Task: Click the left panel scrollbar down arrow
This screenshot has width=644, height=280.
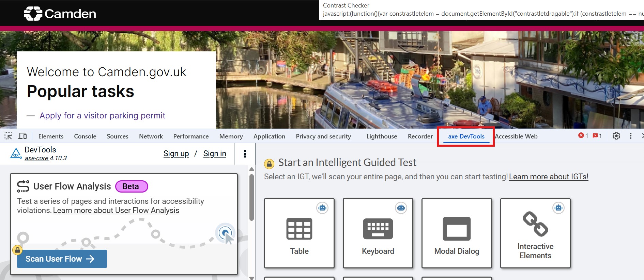Action: pyautogui.click(x=251, y=278)
